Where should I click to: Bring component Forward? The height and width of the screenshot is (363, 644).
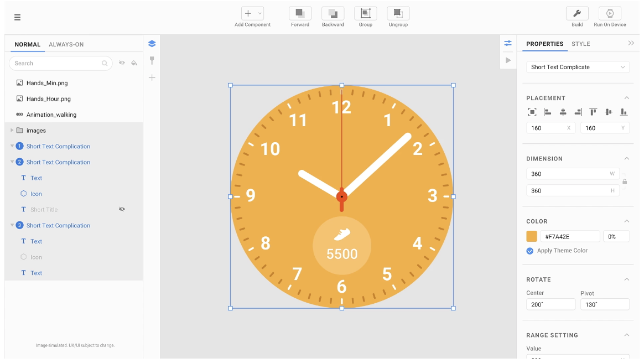[x=300, y=14]
